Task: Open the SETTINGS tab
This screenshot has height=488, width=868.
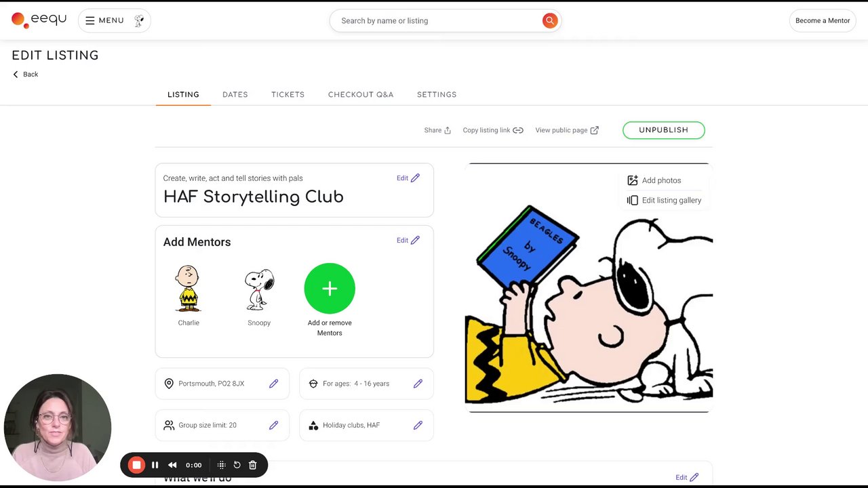Action: [x=437, y=95]
